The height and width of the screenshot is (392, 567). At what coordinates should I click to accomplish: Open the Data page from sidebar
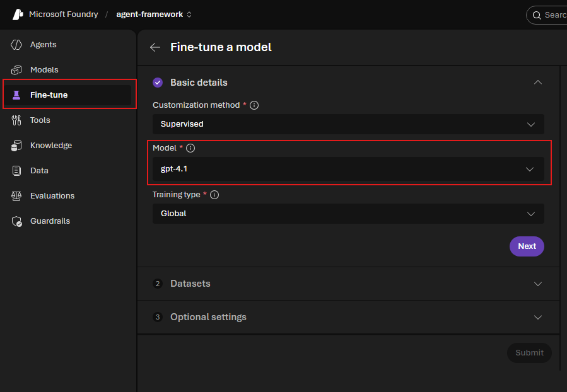[39, 171]
